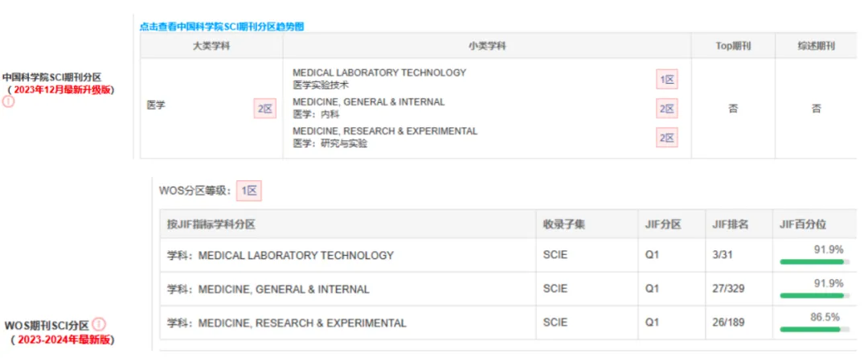Click the 2区 badge beside 医学
868x358 pixels.
coord(264,109)
